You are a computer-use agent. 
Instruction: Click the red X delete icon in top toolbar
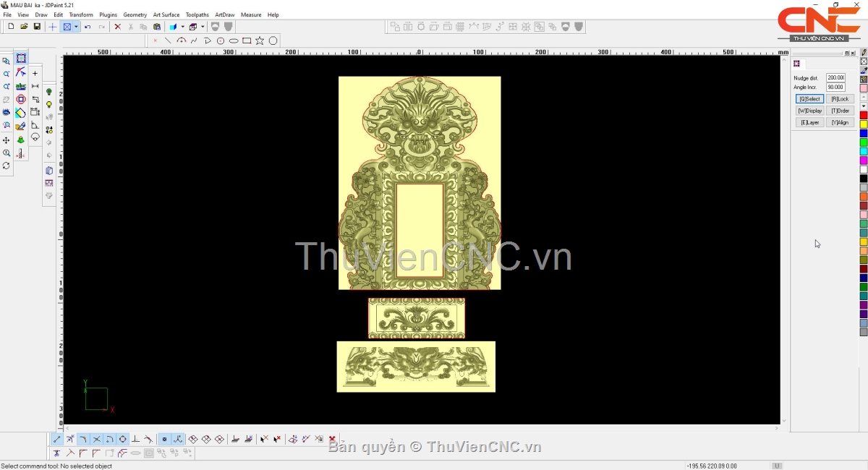[117, 27]
